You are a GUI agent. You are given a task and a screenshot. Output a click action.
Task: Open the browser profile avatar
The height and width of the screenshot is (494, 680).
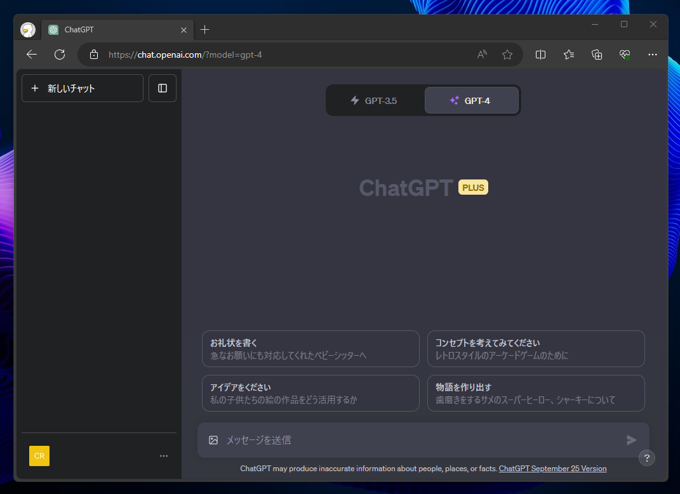(x=28, y=29)
